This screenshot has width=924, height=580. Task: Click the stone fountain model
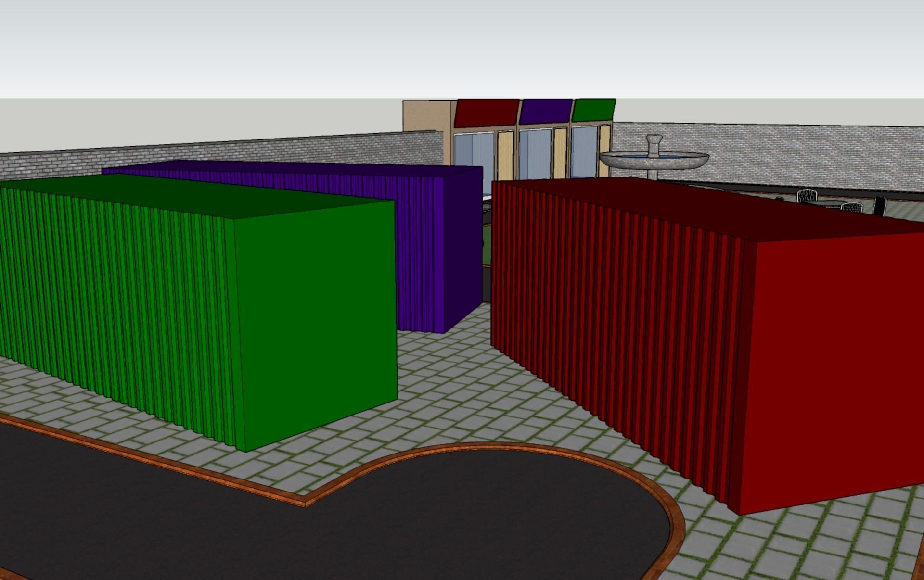coord(654,158)
